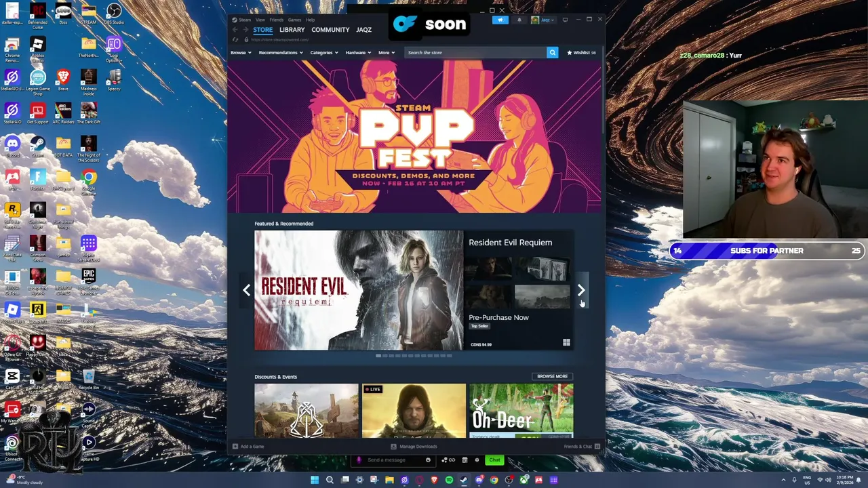Expand the More dropdown in the store nav
This screenshot has height=488, width=868.
[x=386, y=53]
